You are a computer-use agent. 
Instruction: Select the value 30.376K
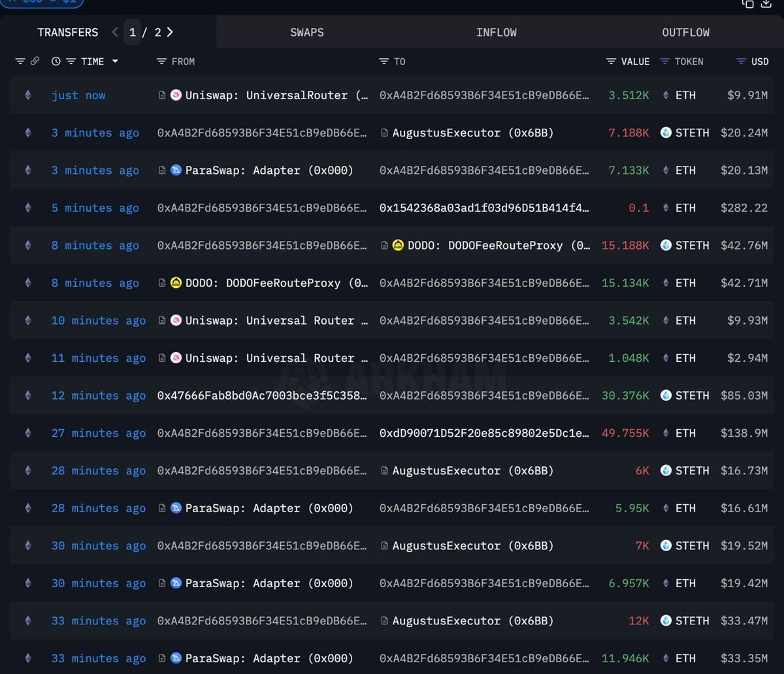pyautogui.click(x=625, y=396)
